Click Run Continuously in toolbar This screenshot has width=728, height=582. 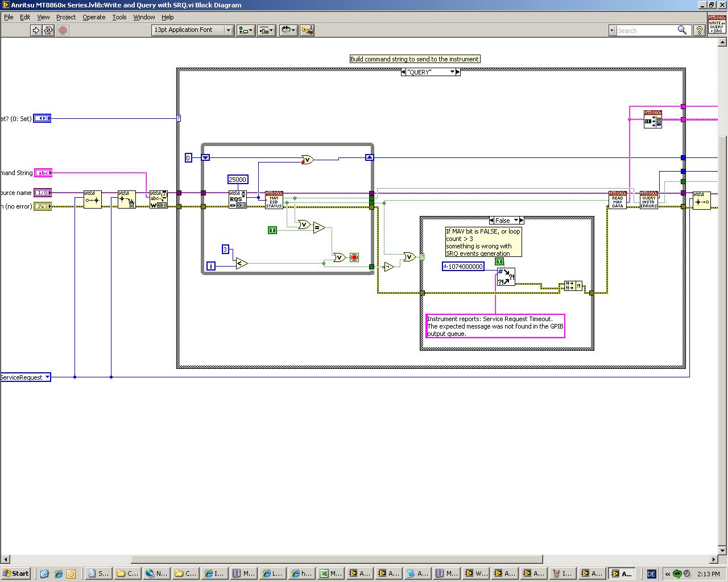click(48, 30)
